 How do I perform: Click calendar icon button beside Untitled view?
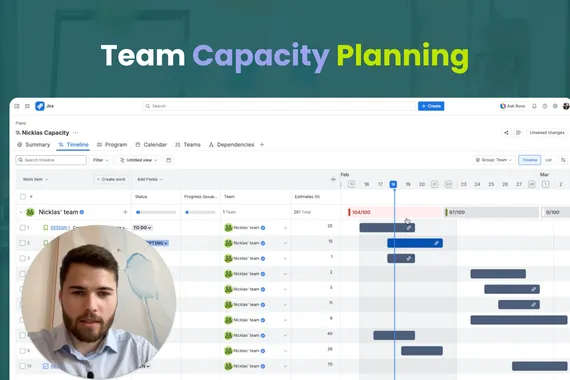coord(169,160)
